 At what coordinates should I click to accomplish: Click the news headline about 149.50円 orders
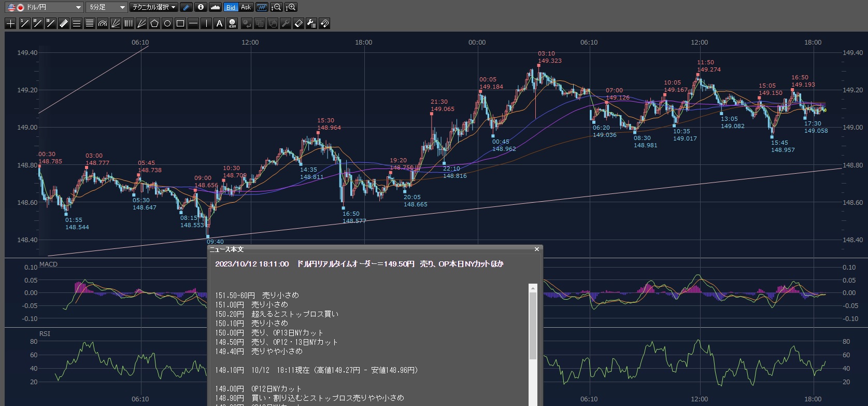[359, 264]
